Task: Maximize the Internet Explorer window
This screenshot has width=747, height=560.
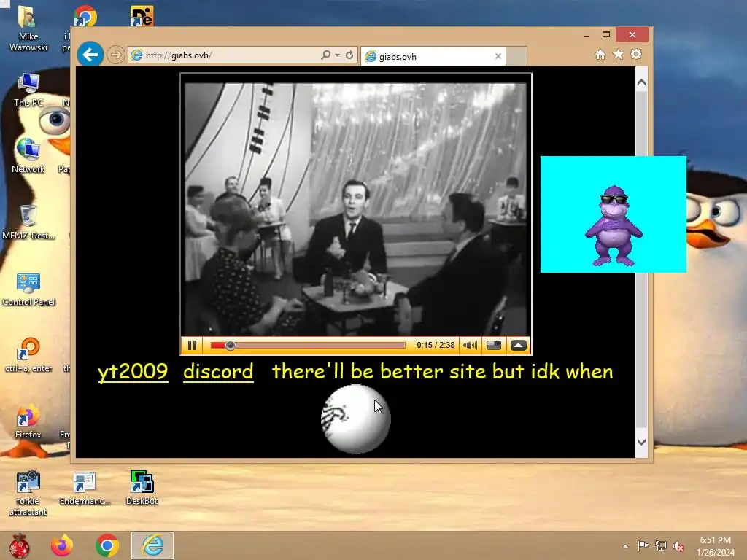Action: pos(606,35)
